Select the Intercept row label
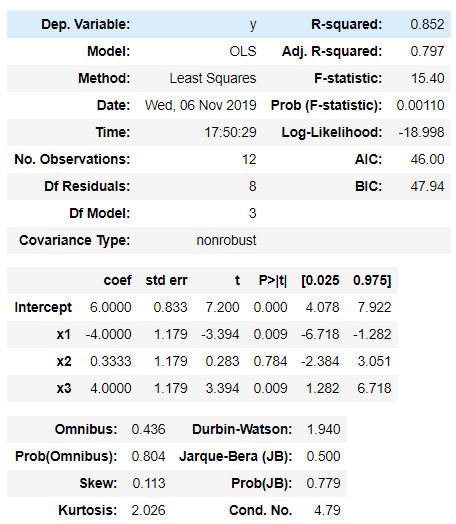This screenshot has width=456, height=524. tap(43, 308)
